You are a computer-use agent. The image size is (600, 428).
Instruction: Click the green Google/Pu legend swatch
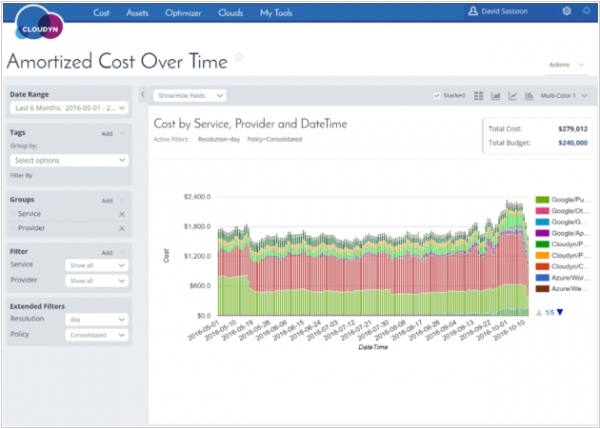543,200
